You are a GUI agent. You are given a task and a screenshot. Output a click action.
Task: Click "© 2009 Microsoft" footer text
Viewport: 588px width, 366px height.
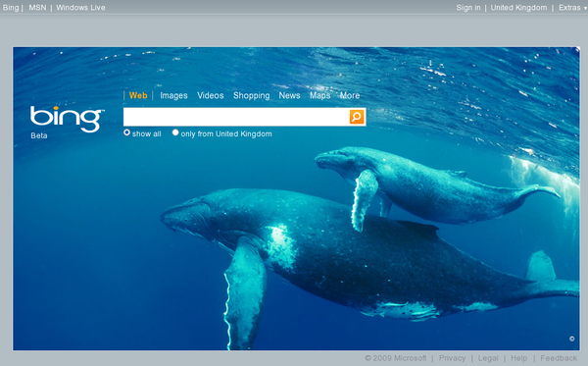click(396, 358)
